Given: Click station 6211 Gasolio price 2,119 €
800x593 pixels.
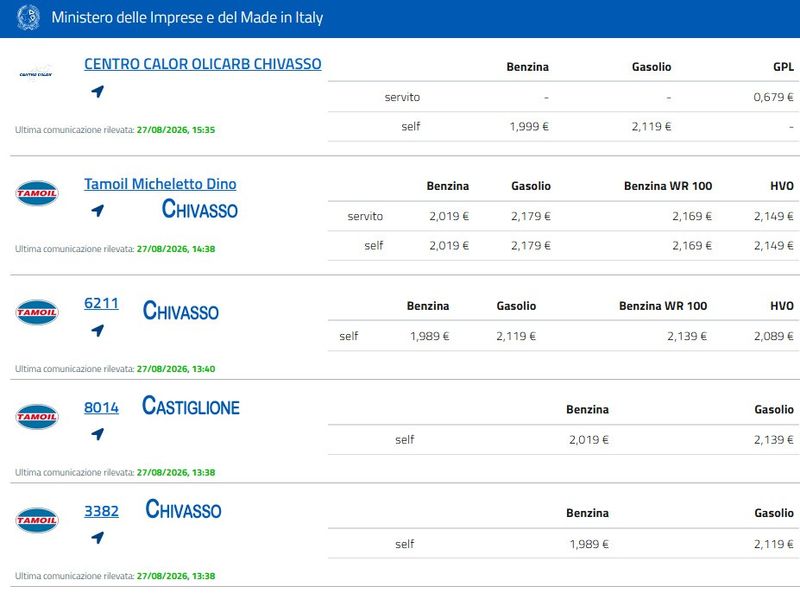Looking at the screenshot, I should click(x=516, y=336).
